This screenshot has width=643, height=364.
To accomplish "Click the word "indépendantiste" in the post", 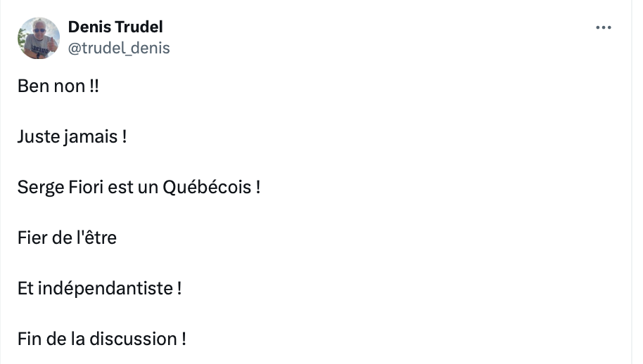I will click(x=106, y=289).
